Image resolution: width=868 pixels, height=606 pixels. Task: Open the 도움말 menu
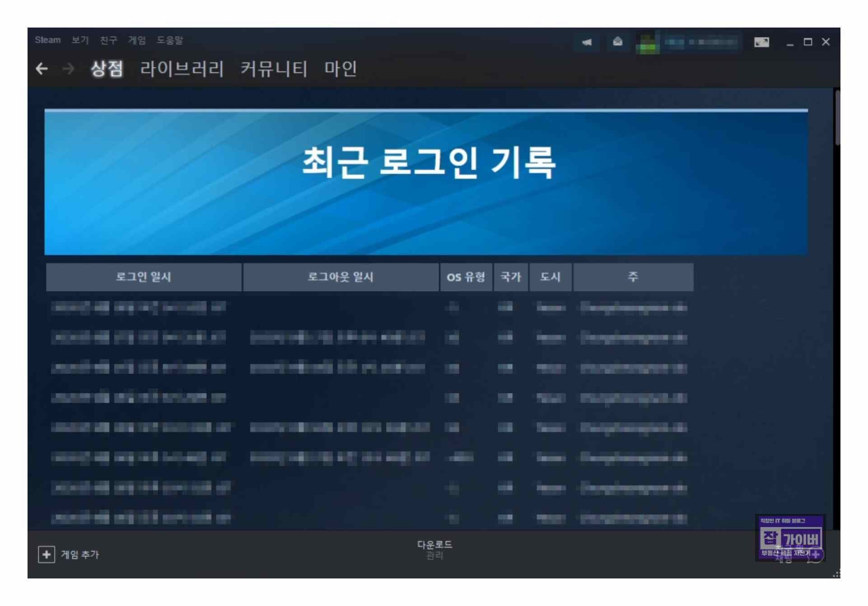pyautogui.click(x=170, y=40)
